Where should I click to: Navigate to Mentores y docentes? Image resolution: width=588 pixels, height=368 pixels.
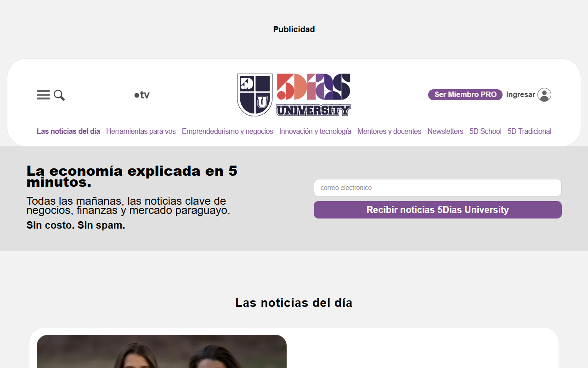tap(389, 131)
